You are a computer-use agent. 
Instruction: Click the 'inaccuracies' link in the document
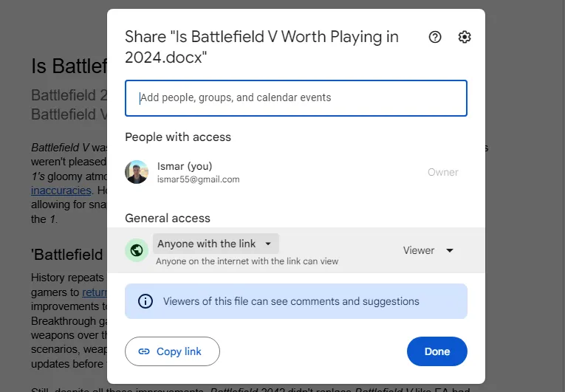click(61, 190)
